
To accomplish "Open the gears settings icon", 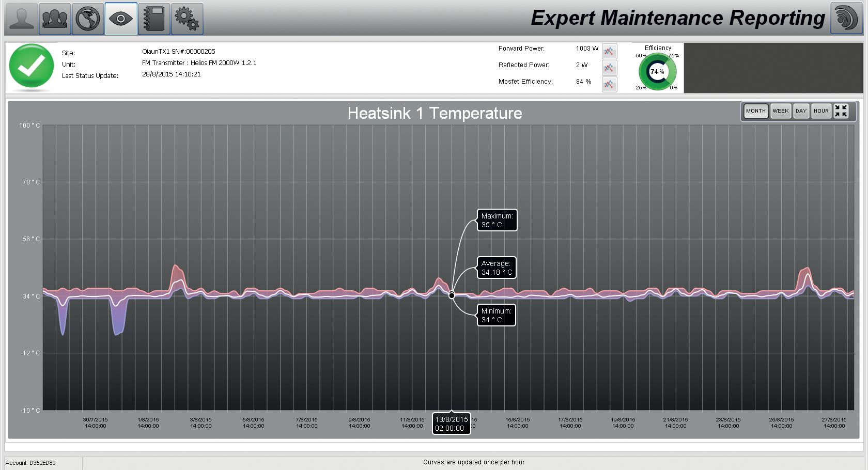I will point(187,19).
